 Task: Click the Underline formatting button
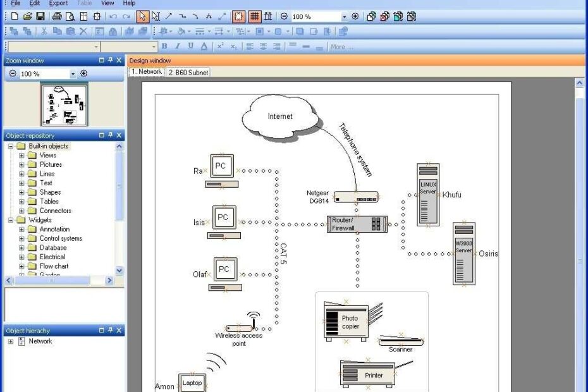point(191,46)
